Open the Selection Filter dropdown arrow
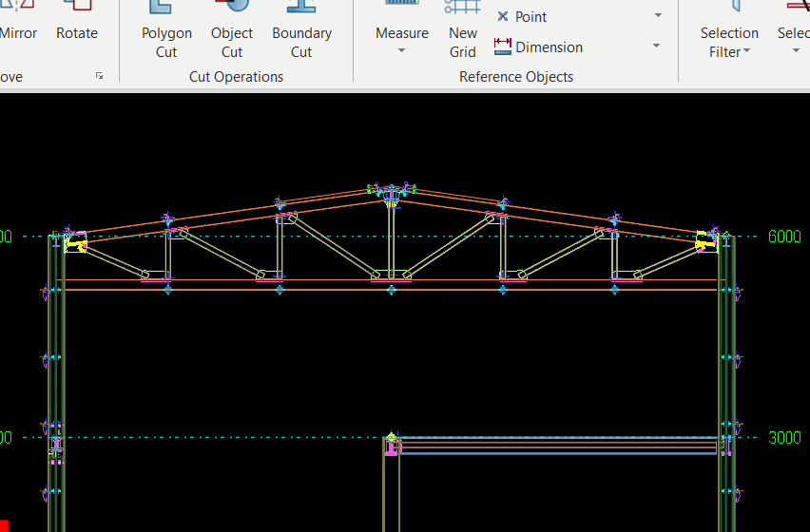This screenshot has height=532, width=810. pyautogui.click(x=747, y=52)
